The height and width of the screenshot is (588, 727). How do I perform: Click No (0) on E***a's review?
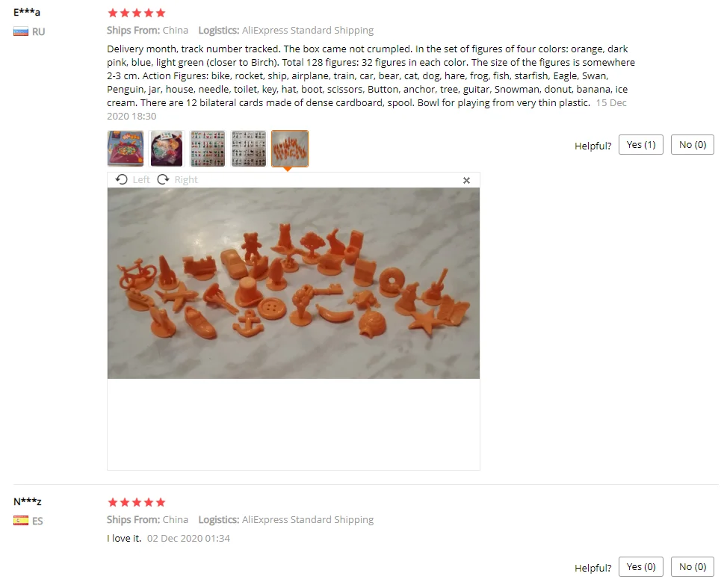(x=692, y=145)
